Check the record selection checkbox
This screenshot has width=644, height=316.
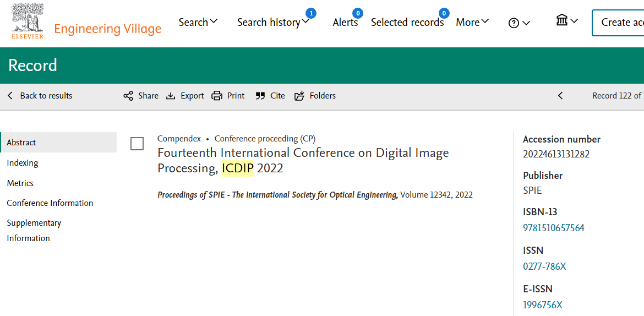[x=137, y=144]
